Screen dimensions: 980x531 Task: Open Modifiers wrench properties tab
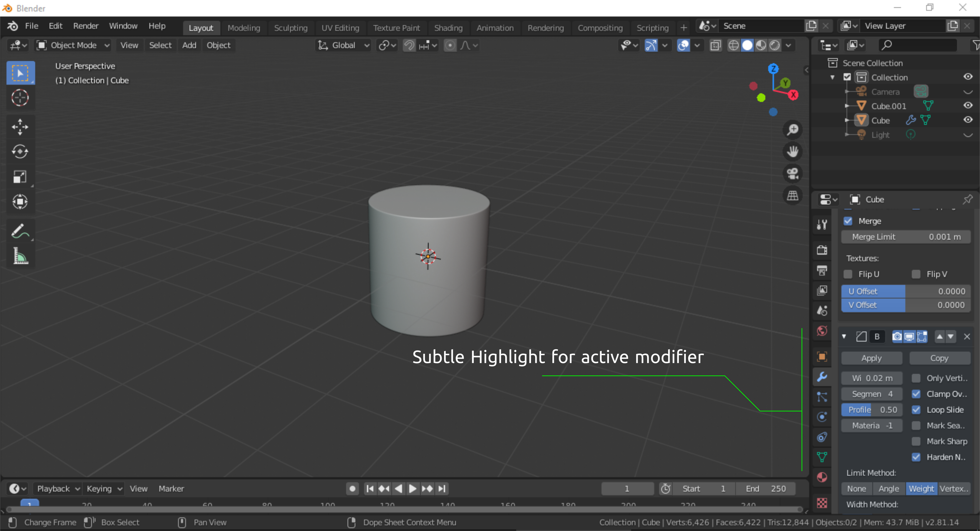tap(822, 377)
